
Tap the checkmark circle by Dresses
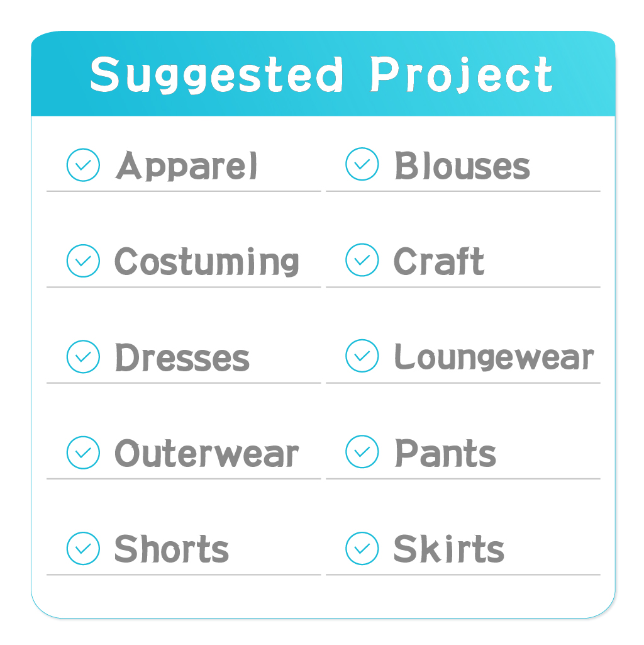click(83, 357)
